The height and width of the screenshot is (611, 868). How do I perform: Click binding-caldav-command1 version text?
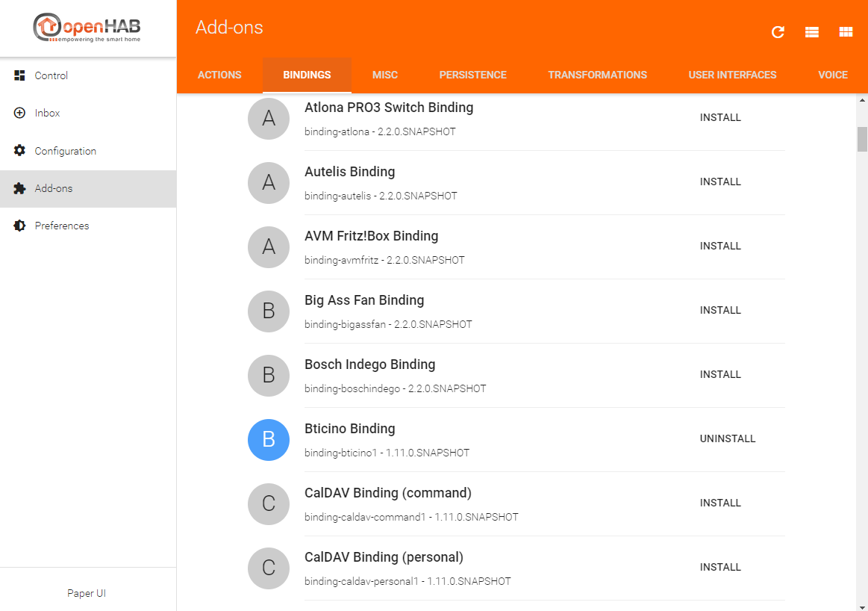(x=411, y=518)
